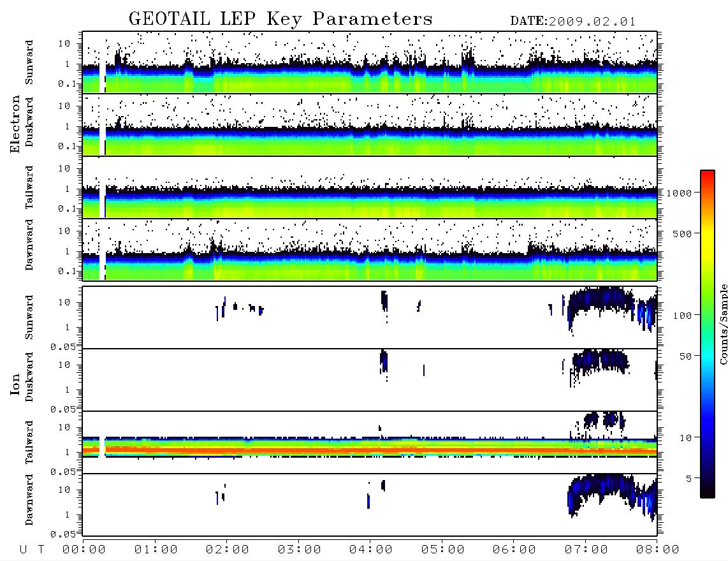Click the 02:00 time tick label
Screen dimensions: 728x561
(x=228, y=550)
